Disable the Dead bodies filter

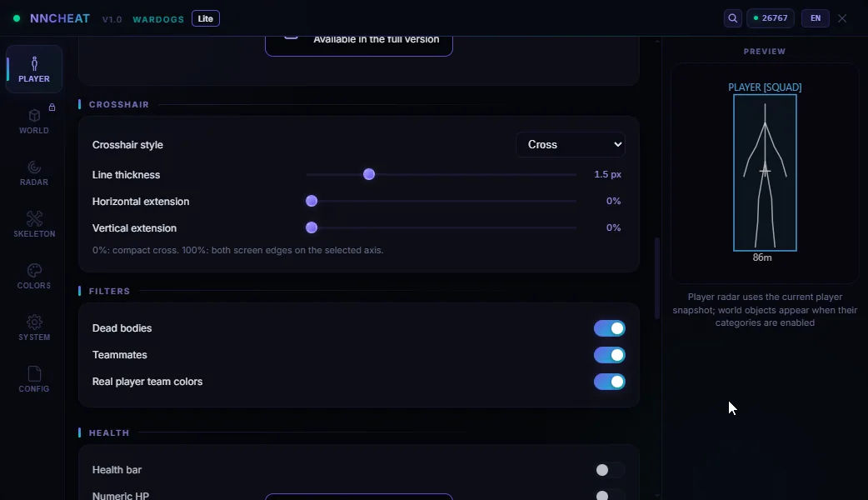coord(610,328)
